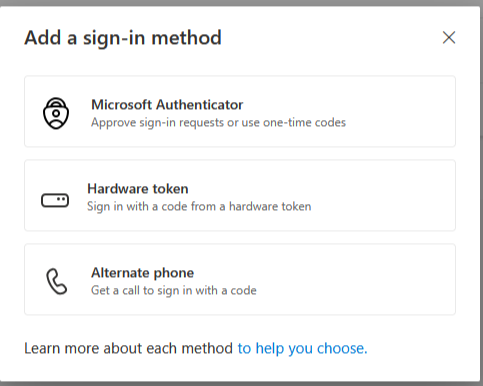The image size is (483, 386).
Task: Click empty space inside Alternate phone card
Action: pyautogui.click(x=357, y=280)
